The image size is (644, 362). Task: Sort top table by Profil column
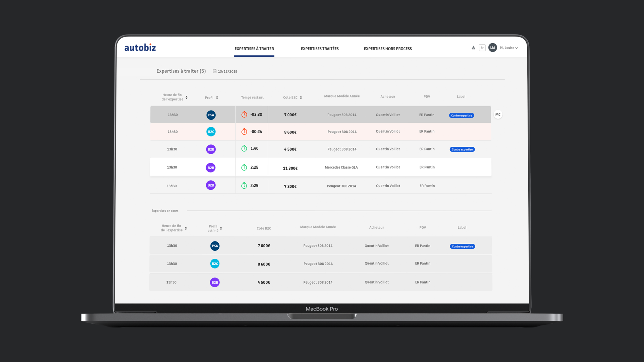tap(217, 98)
